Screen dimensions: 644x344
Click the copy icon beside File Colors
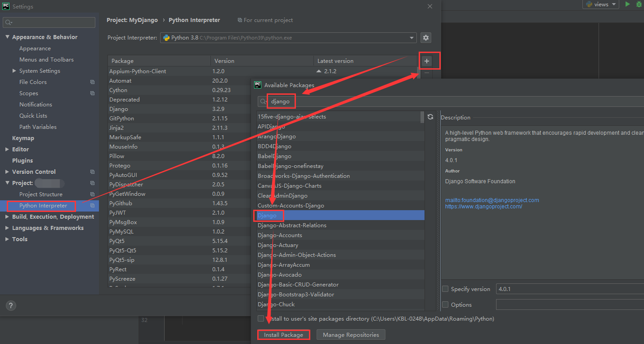coord(92,82)
